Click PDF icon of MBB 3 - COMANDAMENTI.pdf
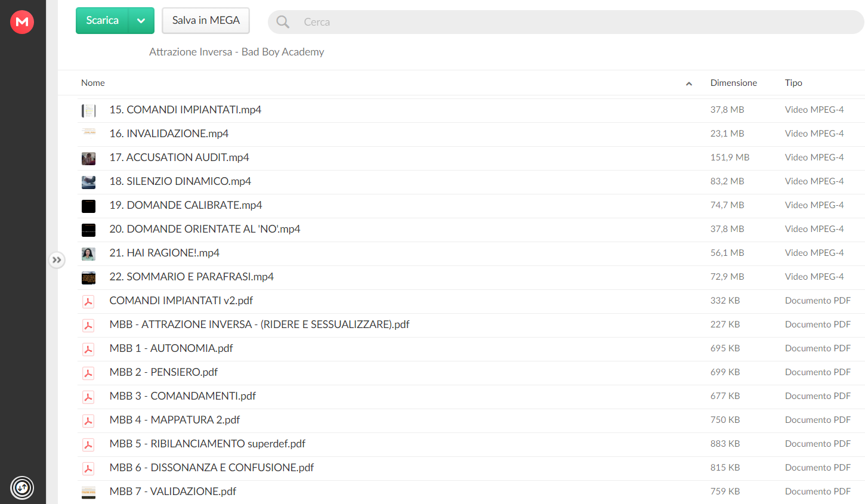This screenshot has width=865, height=504. point(88,397)
